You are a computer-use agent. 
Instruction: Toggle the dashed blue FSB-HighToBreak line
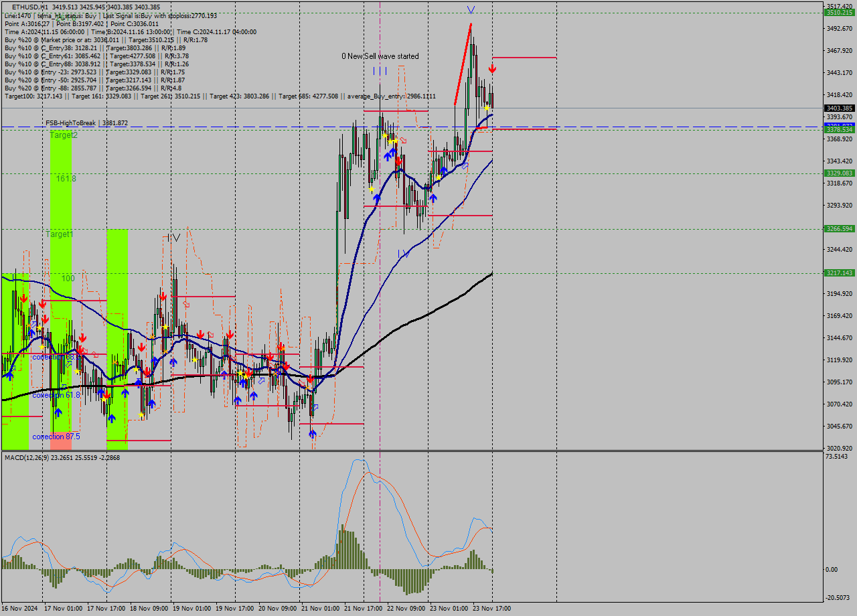[268, 126]
